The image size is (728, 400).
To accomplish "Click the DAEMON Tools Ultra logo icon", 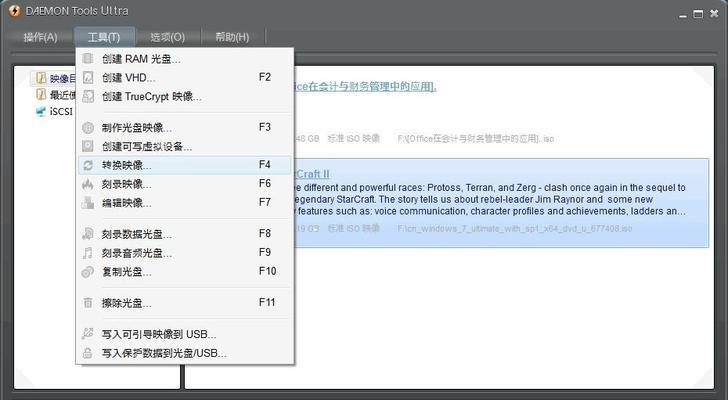I will point(15,11).
